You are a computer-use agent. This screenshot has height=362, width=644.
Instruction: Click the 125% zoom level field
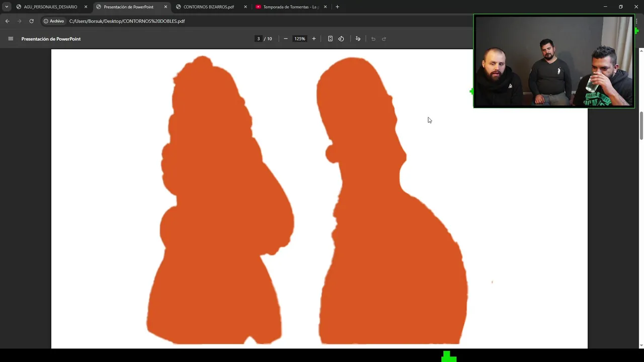(300, 39)
